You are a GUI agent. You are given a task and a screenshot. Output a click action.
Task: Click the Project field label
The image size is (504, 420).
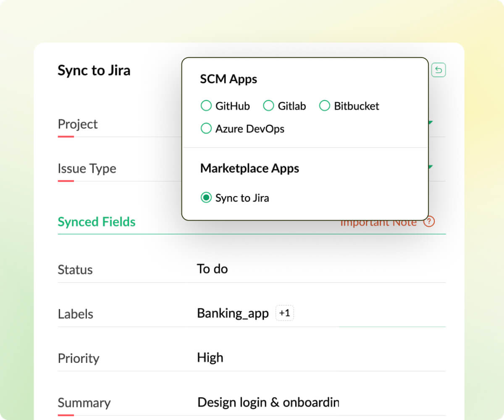(x=78, y=124)
